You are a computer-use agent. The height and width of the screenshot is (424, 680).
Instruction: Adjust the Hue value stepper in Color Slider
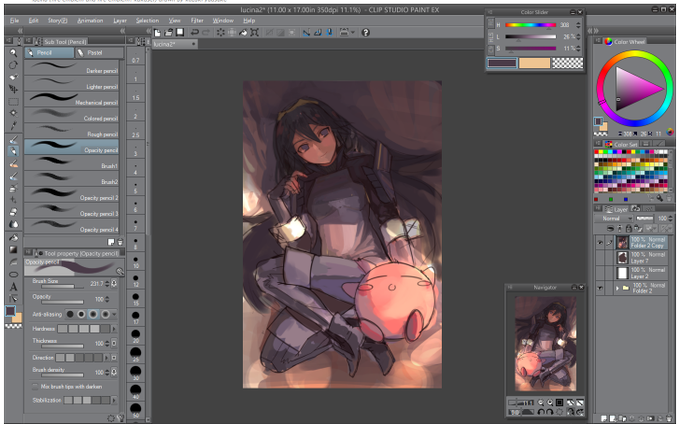(x=578, y=25)
